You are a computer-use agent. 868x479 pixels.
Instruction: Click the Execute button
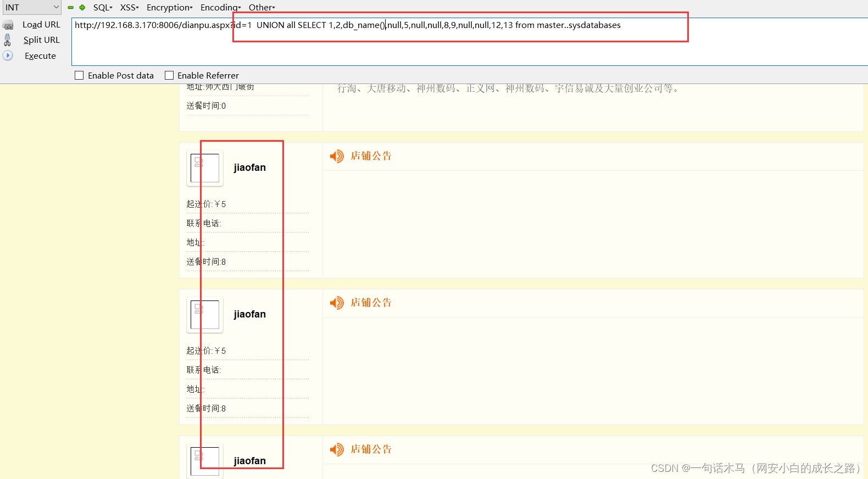[40, 56]
